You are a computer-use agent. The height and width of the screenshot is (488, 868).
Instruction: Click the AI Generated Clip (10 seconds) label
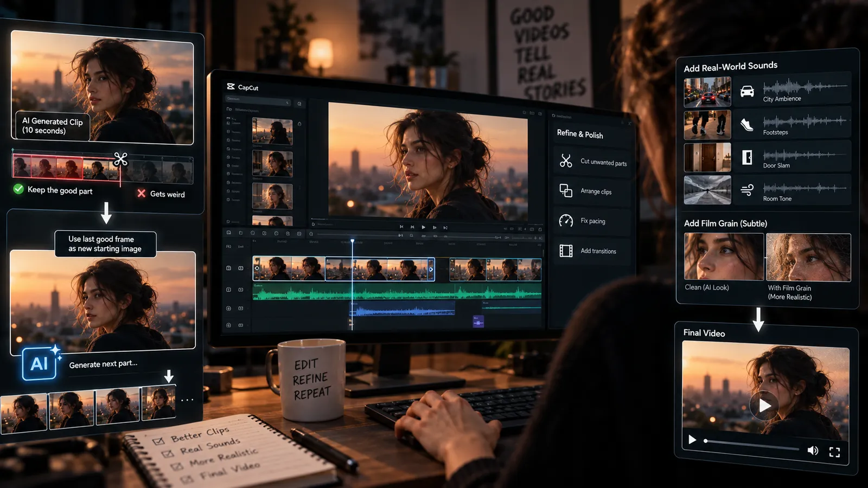point(52,126)
